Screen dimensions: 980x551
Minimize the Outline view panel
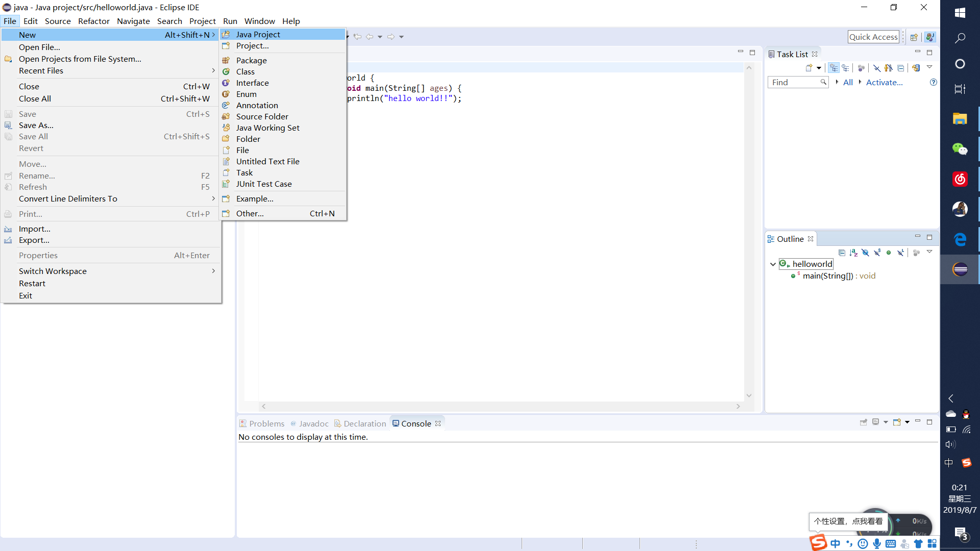click(917, 237)
